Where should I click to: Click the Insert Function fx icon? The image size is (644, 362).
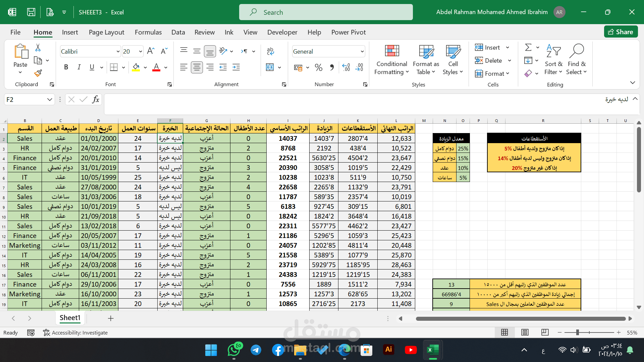point(96,99)
